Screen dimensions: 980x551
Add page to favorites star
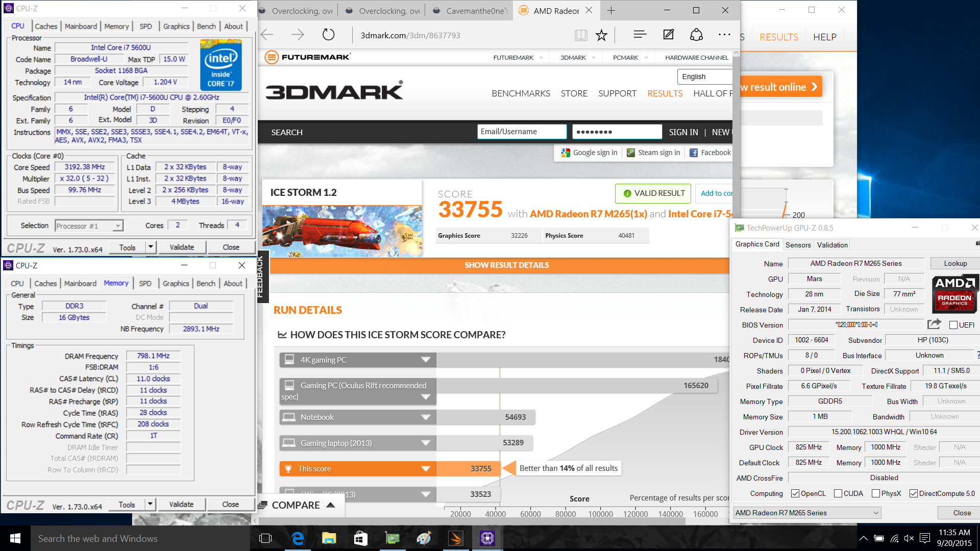point(601,35)
